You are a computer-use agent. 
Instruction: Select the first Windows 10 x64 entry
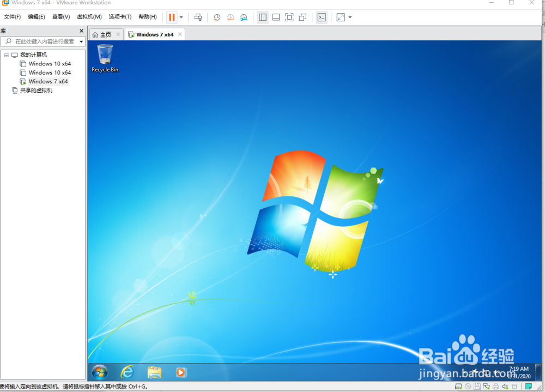pyautogui.click(x=50, y=64)
